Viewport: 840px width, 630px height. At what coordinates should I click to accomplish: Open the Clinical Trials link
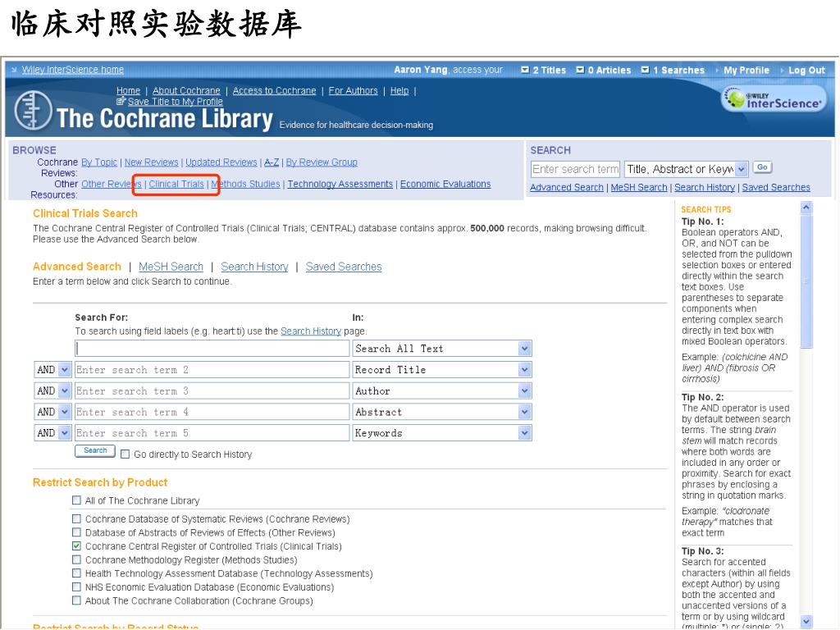coord(176,184)
